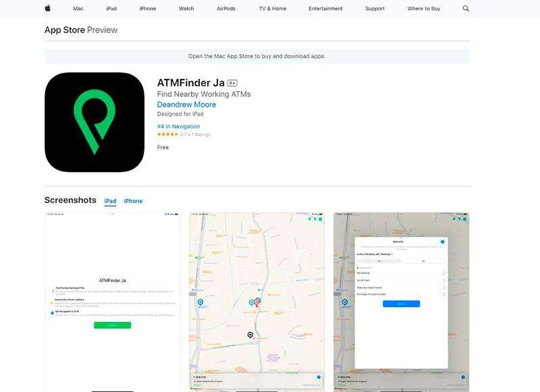This screenshot has width=540, height=392.
Task: Enable the Not Working toggle
Action: click(443, 271)
